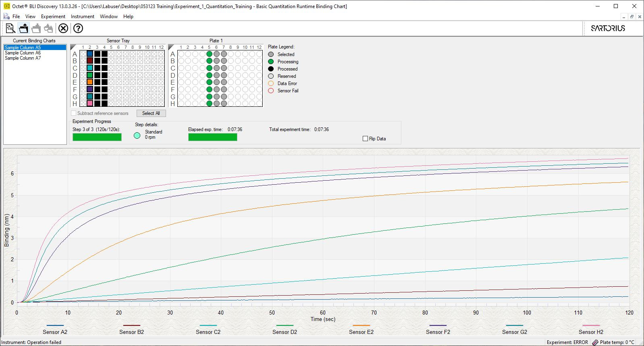This screenshot has height=346, width=644.
Task: Click the Selected legend circle
Action: [x=271, y=54]
